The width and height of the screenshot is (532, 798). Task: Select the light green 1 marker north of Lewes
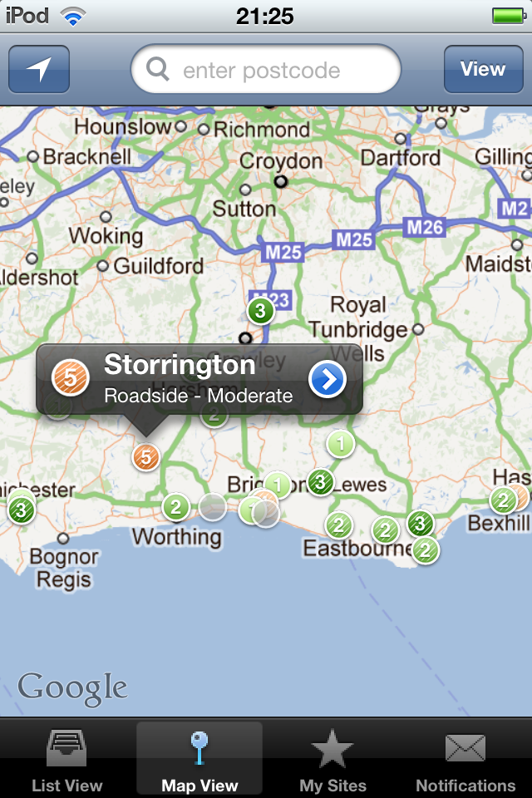pyautogui.click(x=341, y=444)
